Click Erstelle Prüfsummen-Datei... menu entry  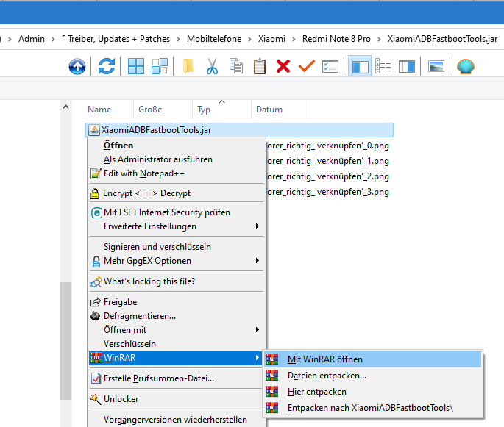176,378
